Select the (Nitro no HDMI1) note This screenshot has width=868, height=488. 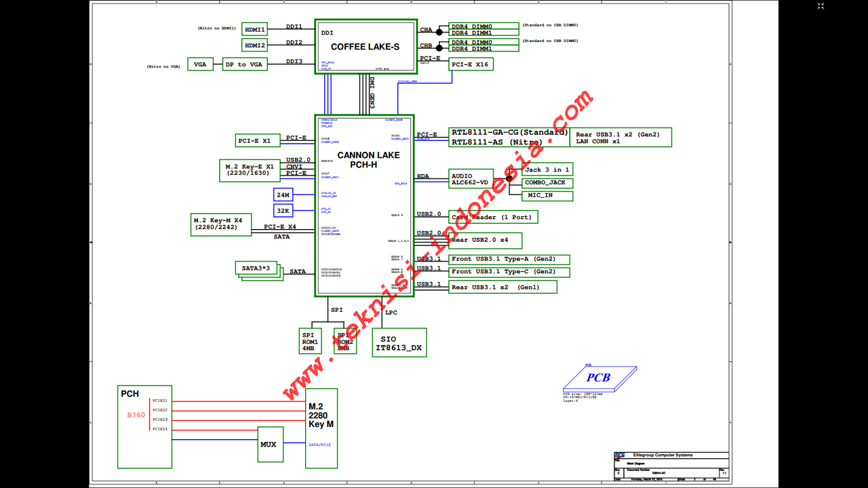click(217, 28)
